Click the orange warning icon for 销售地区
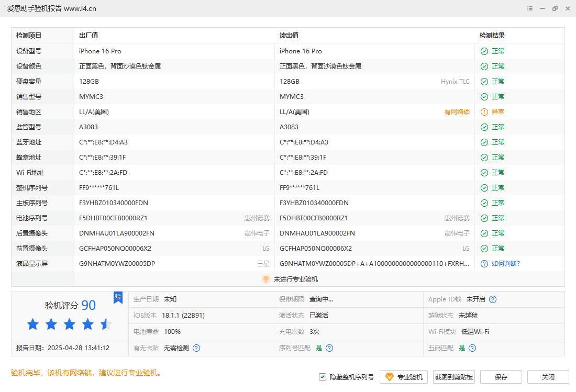576x392 pixels. tap(484, 112)
